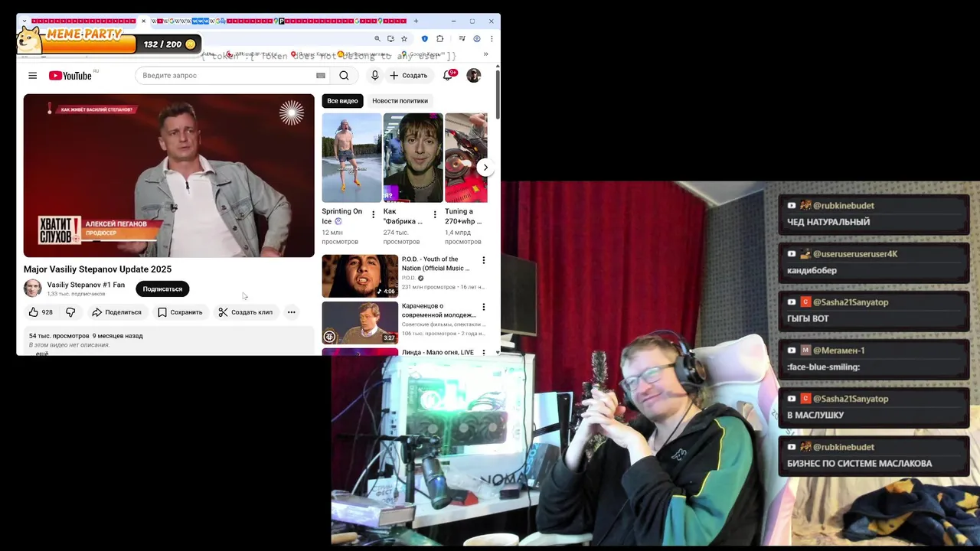This screenshot has height=551, width=980.
Task: Open Vasiliy Stepanov channel avatar
Action: 32,289
